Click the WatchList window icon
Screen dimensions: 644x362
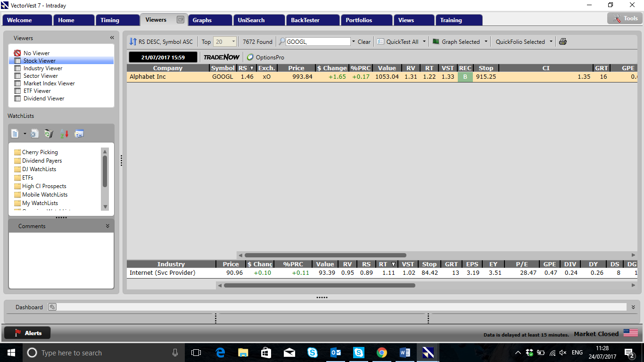[79, 133]
